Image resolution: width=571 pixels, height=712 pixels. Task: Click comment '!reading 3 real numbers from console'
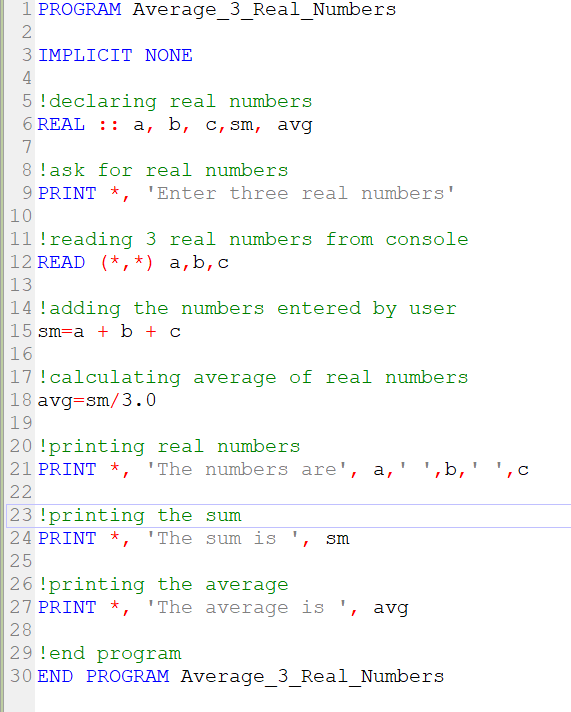click(253, 239)
